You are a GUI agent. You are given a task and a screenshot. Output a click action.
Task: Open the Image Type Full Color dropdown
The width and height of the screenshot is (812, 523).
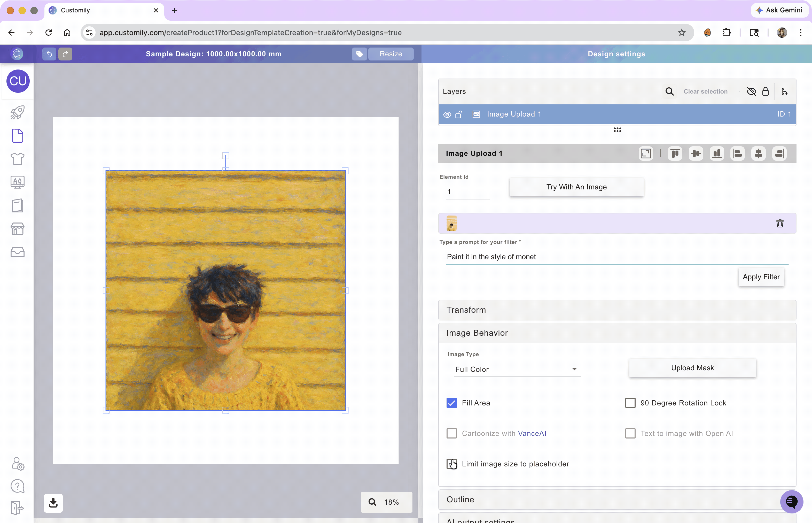pyautogui.click(x=517, y=369)
